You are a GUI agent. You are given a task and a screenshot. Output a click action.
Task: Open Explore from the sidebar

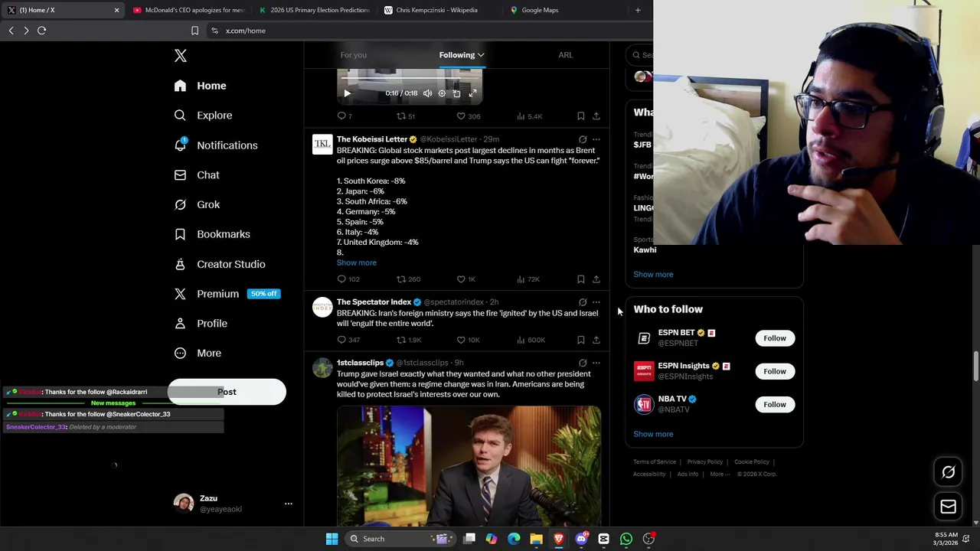(x=203, y=116)
